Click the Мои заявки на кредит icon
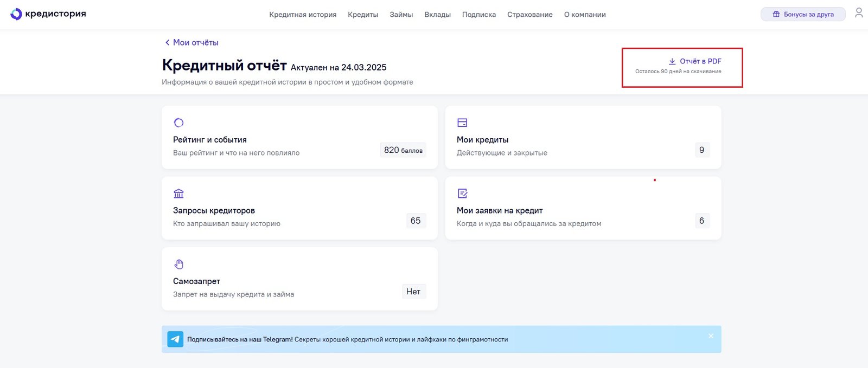This screenshot has width=868, height=368. tap(462, 193)
